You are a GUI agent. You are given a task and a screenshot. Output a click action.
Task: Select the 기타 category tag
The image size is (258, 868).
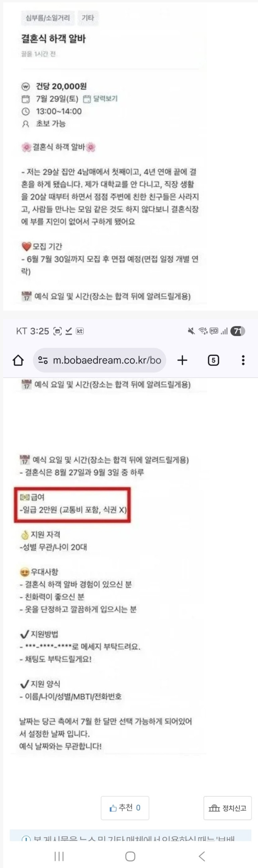[x=88, y=18]
